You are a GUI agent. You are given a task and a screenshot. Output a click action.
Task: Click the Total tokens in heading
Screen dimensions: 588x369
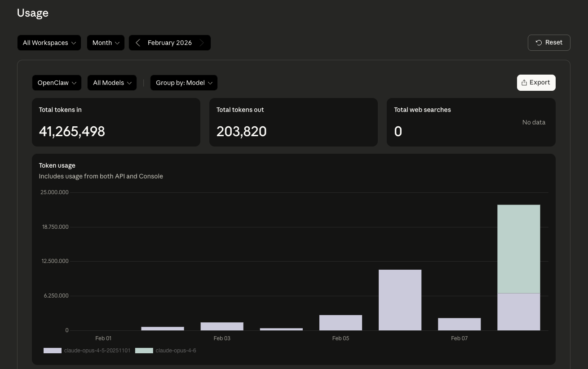[60, 110]
